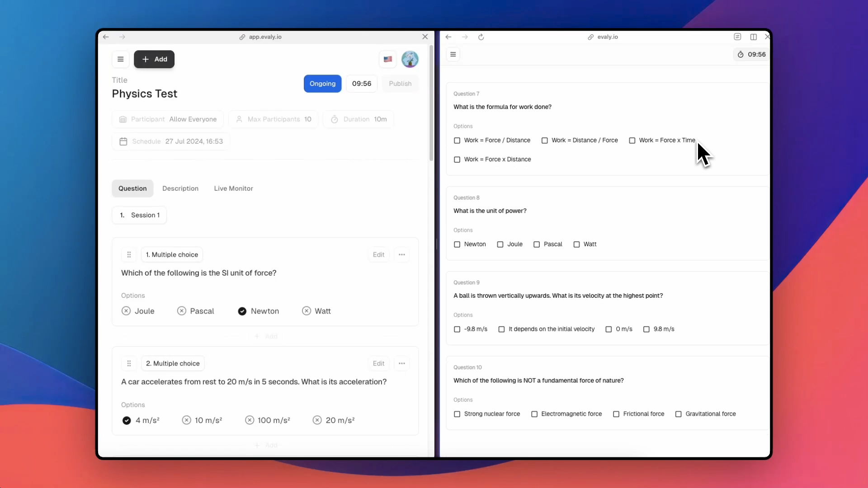Check It depends on the initial velocity

coord(501,329)
